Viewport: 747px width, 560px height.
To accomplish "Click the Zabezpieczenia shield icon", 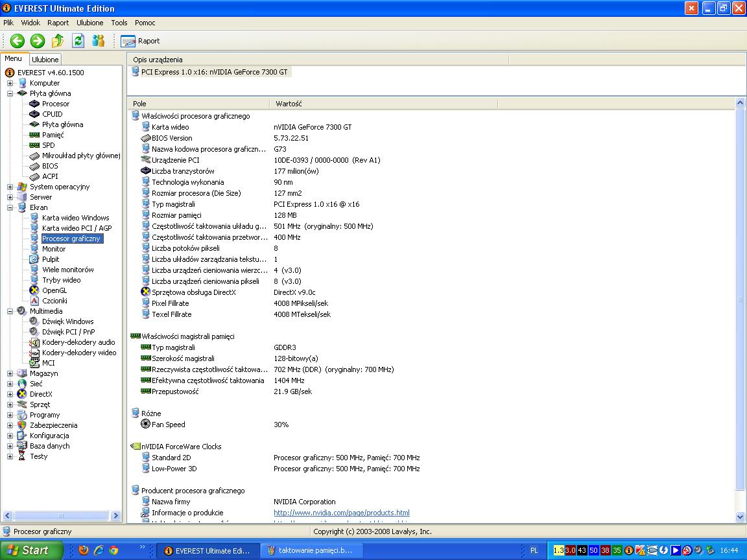I will 22,425.
